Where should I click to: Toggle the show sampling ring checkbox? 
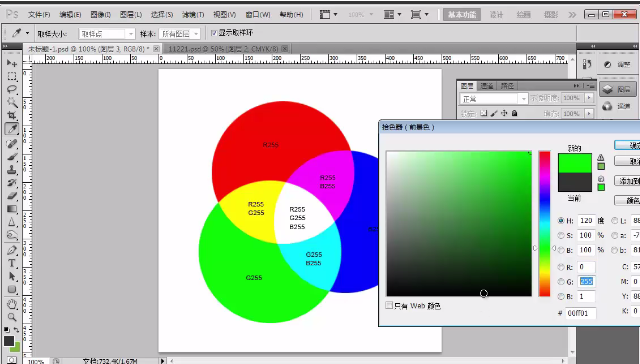point(213,33)
